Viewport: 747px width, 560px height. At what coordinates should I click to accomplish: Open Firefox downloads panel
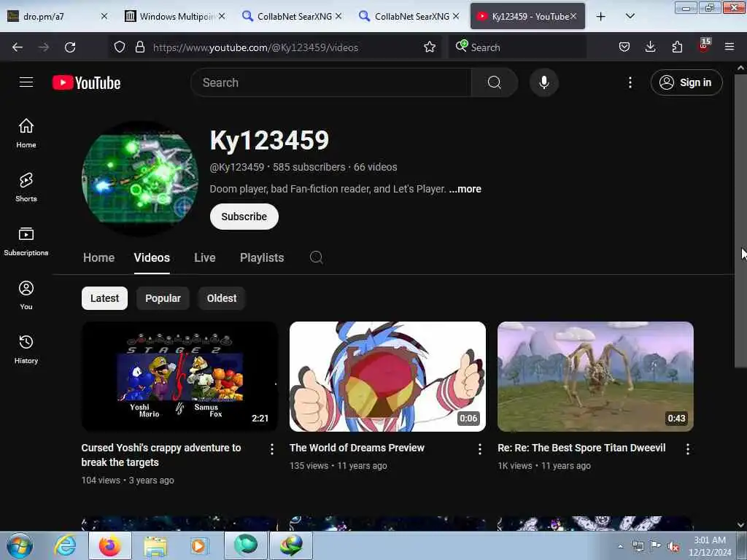(x=650, y=47)
